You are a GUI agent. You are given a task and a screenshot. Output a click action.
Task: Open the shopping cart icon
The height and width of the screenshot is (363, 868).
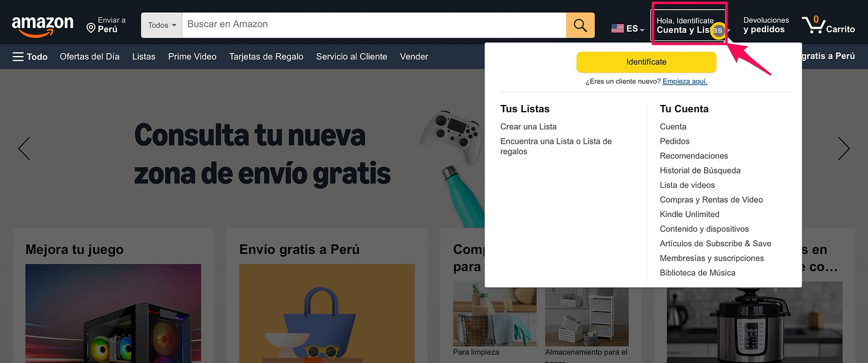(828, 25)
